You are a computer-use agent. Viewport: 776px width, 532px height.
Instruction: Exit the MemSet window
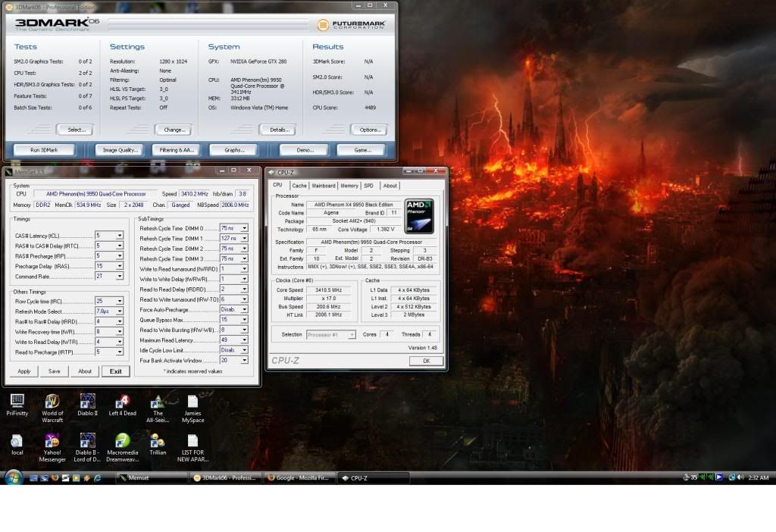click(x=116, y=371)
